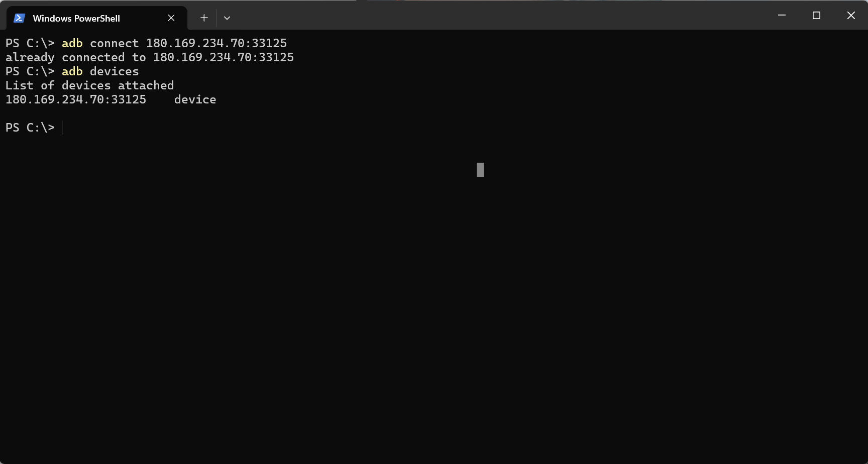Maximize the terminal window
The width and height of the screenshot is (868, 464).
tap(816, 16)
